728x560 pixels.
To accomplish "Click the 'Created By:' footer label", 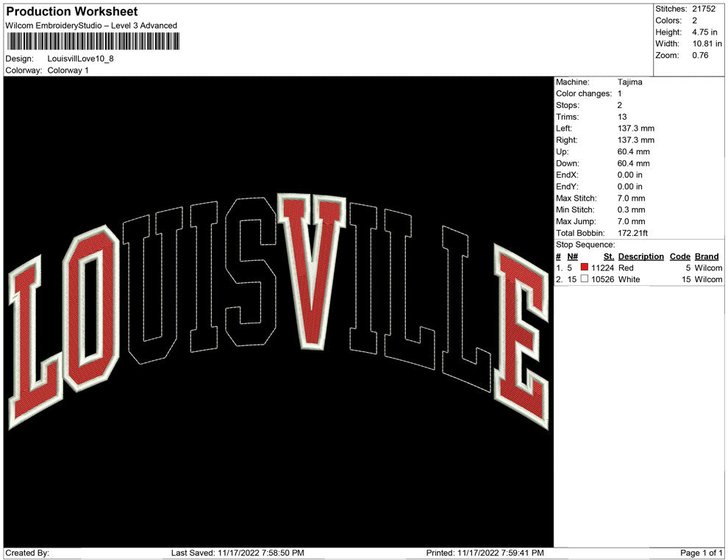I will point(27,553).
